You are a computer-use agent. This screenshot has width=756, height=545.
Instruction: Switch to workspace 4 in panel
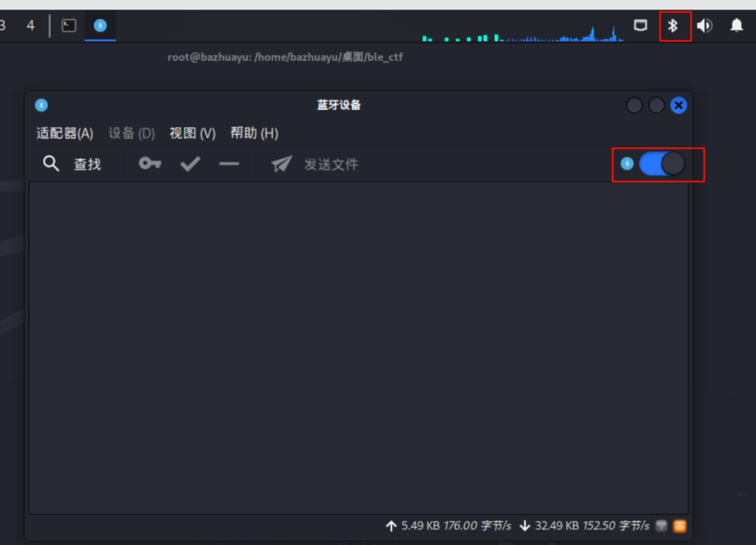tap(30, 26)
